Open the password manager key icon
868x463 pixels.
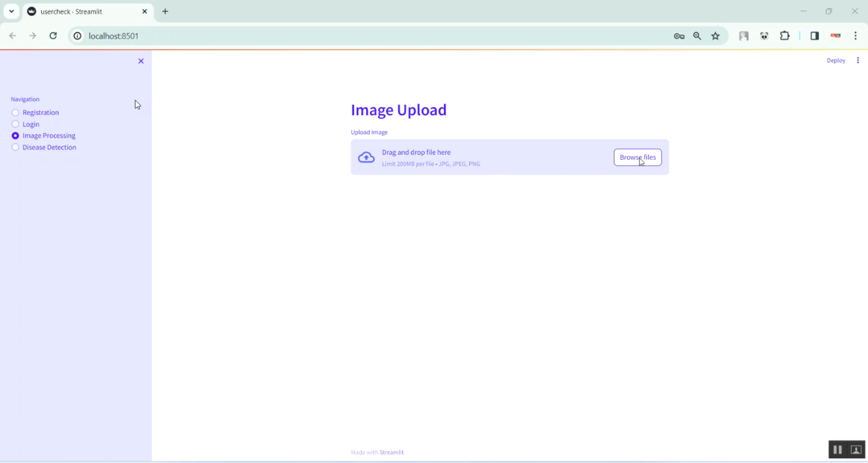[x=679, y=36]
